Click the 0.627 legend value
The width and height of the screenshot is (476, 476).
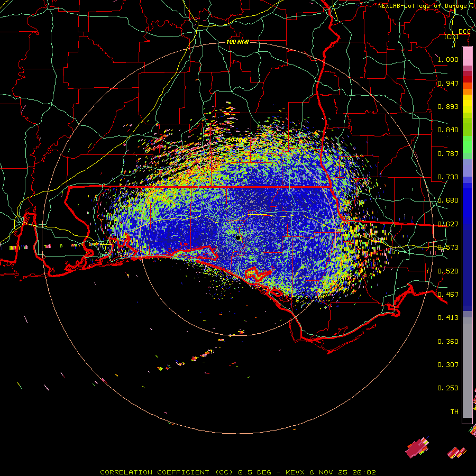[x=448, y=224]
